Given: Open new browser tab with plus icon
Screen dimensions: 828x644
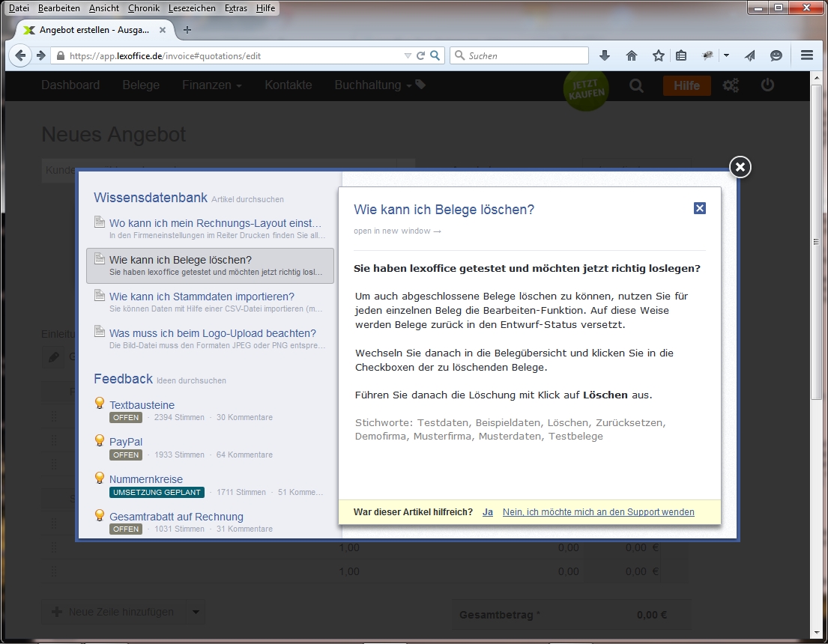Looking at the screenshot, I should (187, 30).
